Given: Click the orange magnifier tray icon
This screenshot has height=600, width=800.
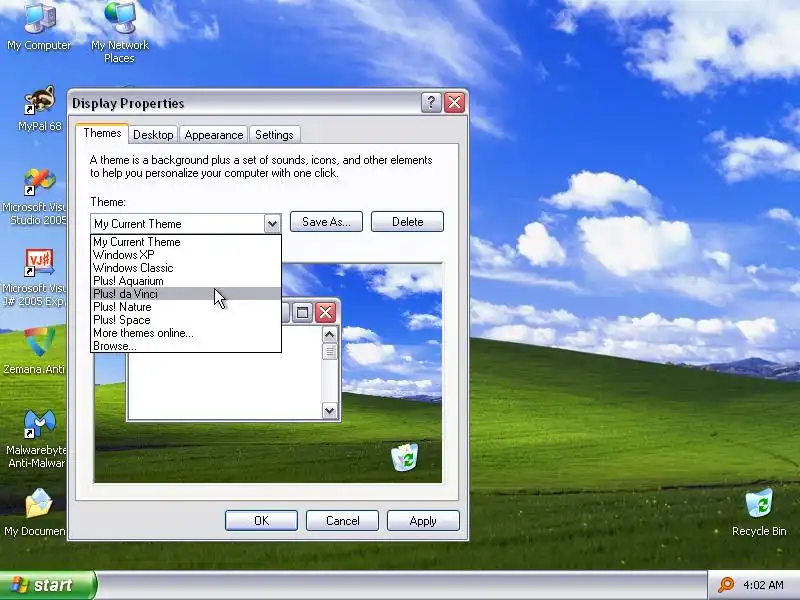Looking at the screenshot, I should point(725,585).
